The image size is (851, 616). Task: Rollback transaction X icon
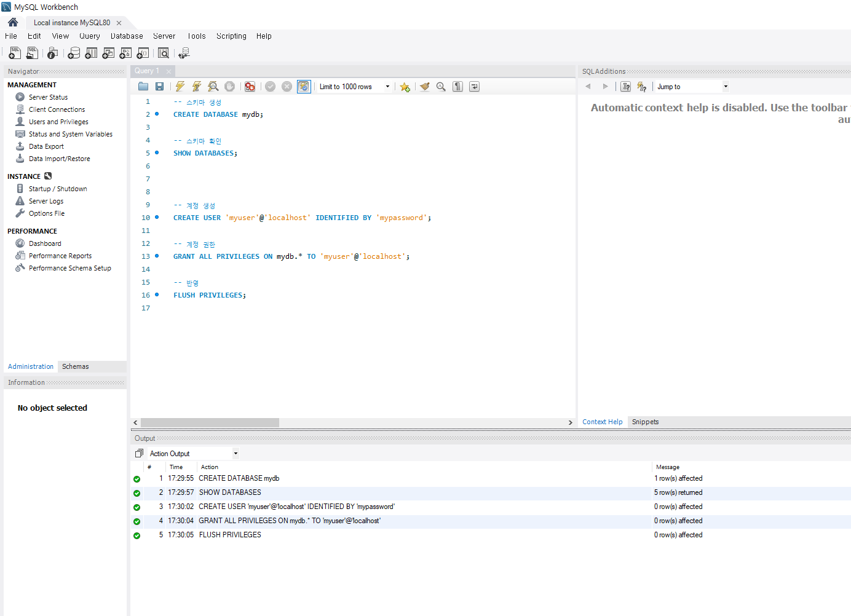[x=287, y=87]
